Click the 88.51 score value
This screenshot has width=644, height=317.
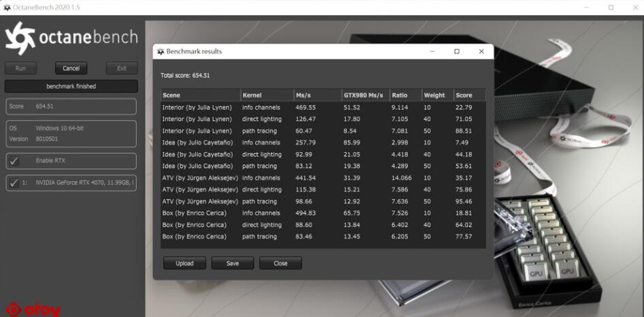click(x=464, y=131)
